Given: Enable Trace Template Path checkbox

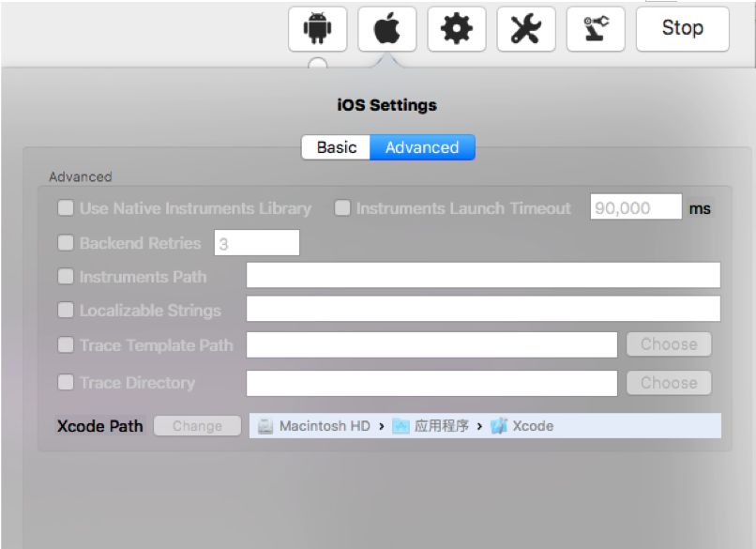Looking at the screenshot, I should (66, 344).
